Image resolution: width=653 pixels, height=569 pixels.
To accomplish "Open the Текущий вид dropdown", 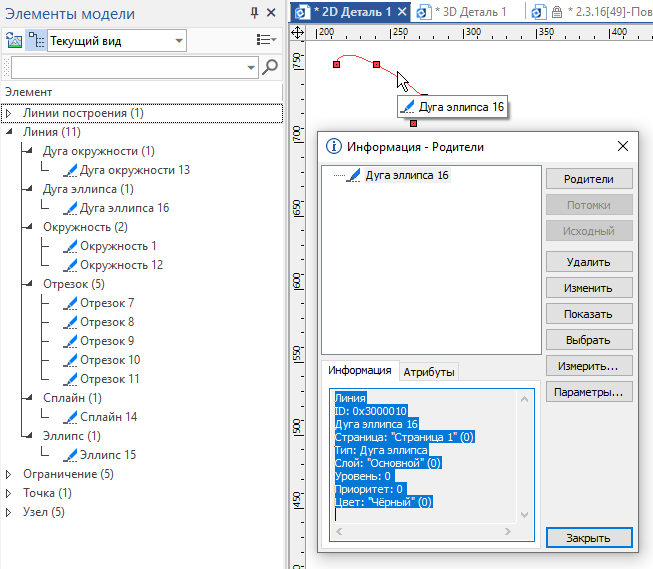I will click(x=179, y=41).
